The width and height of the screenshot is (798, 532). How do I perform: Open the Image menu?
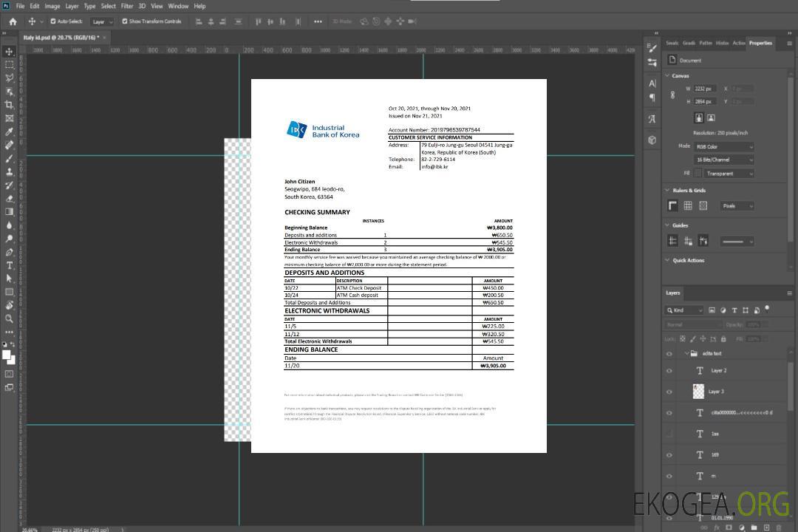point(52,6)
